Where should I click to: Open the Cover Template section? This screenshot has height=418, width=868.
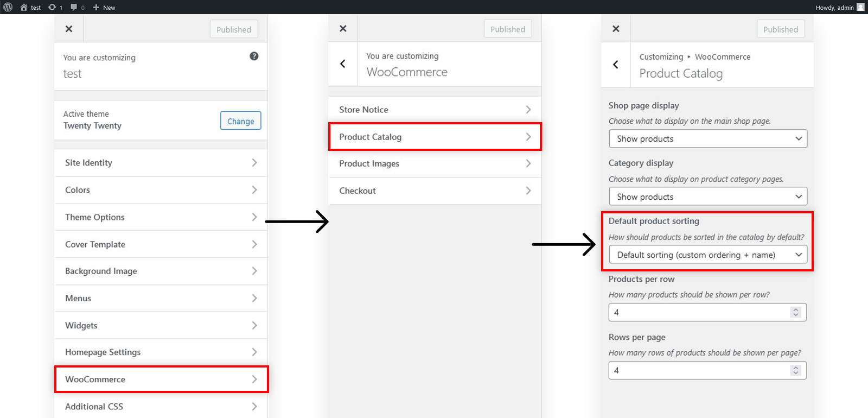[161, 244]
